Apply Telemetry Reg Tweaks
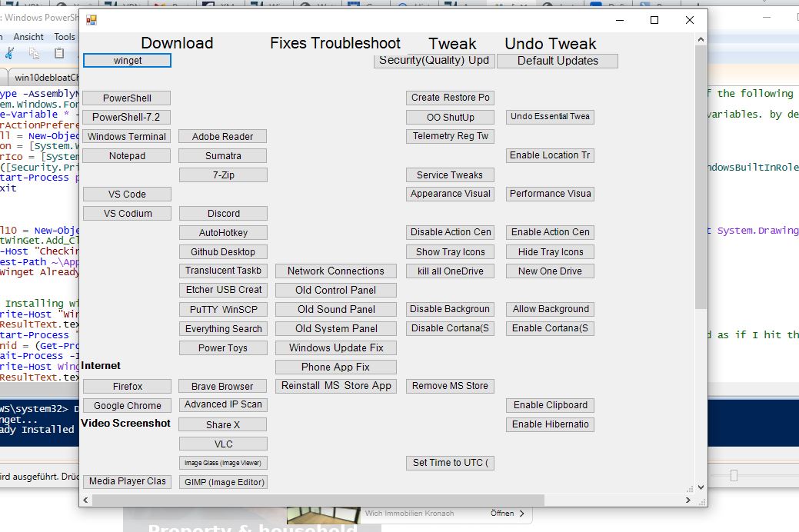 pyautogui.click(x=450, y=136)
